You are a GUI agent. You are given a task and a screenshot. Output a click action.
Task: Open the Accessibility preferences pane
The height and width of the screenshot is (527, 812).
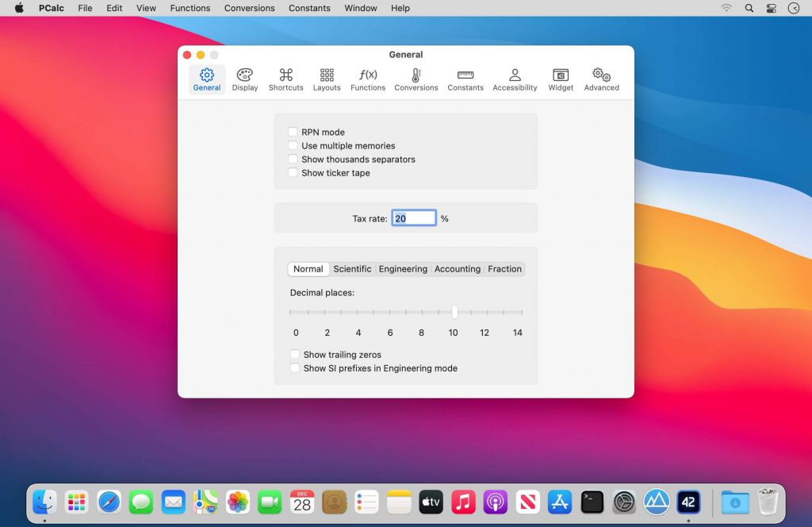click(x=515, y=79)
